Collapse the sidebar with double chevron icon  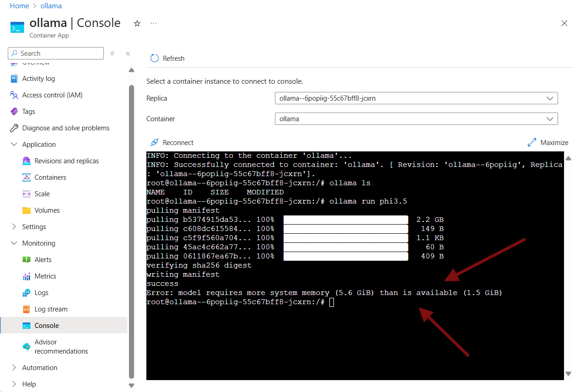click(x=128, y=54)
